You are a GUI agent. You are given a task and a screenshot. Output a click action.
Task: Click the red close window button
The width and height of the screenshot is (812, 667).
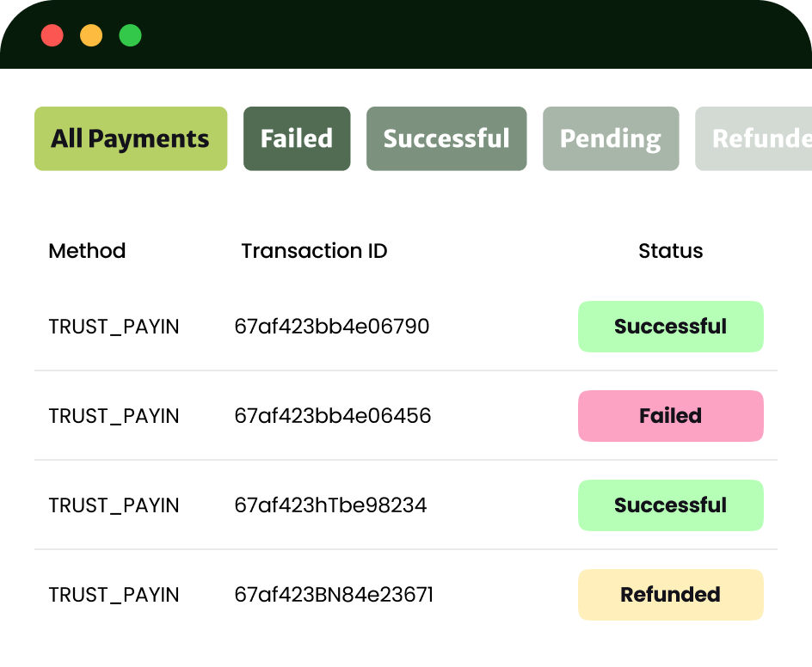pos(52,35)
